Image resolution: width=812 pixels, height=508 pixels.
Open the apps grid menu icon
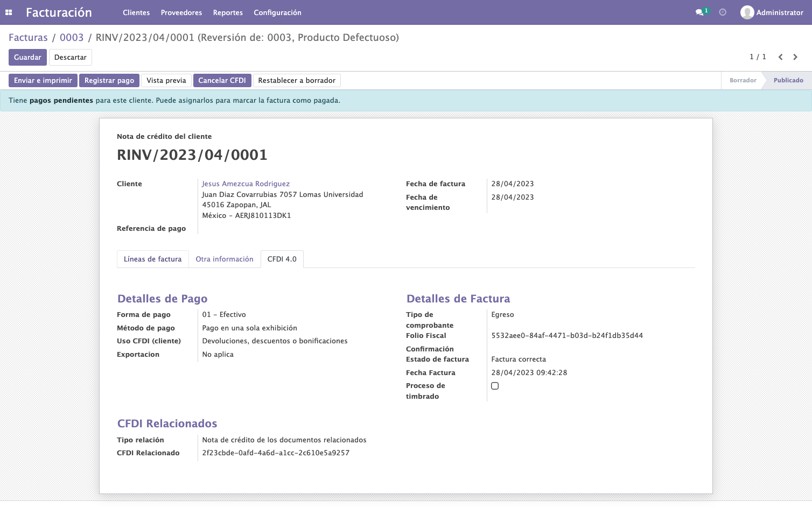click(x=9, y=12)
